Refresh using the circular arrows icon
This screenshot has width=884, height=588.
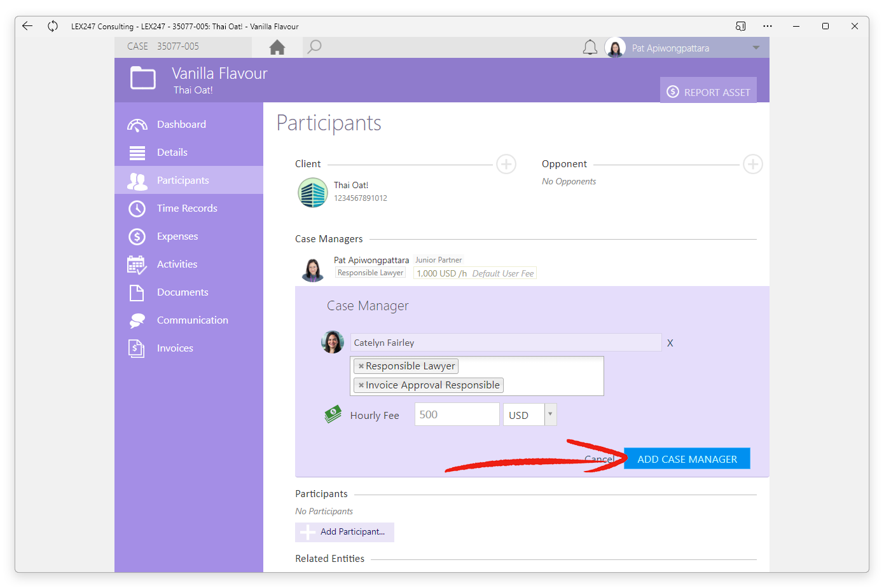[x=53, y=26]
